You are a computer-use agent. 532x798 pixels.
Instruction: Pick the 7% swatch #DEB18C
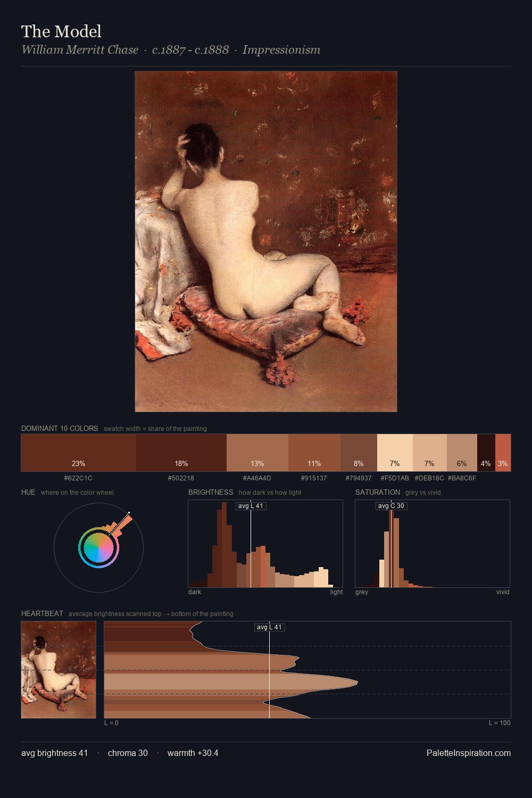[430, 453]
